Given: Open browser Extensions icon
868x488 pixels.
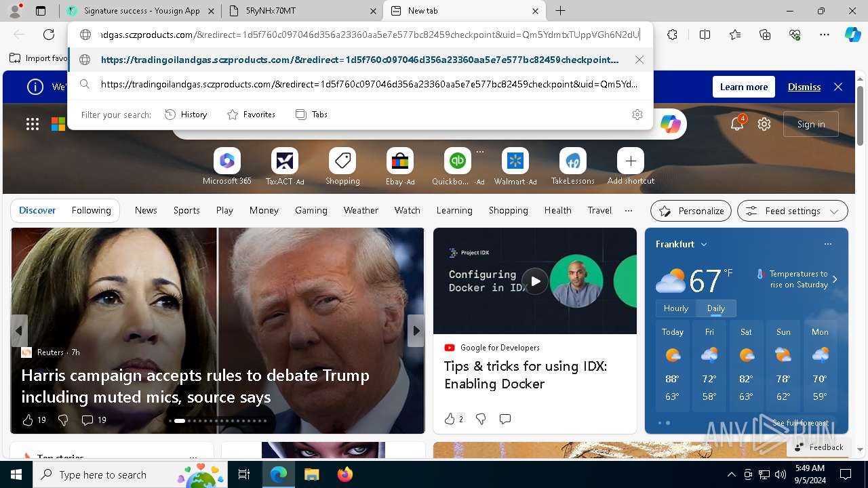Looking at the screenshot, I should 672,35.
